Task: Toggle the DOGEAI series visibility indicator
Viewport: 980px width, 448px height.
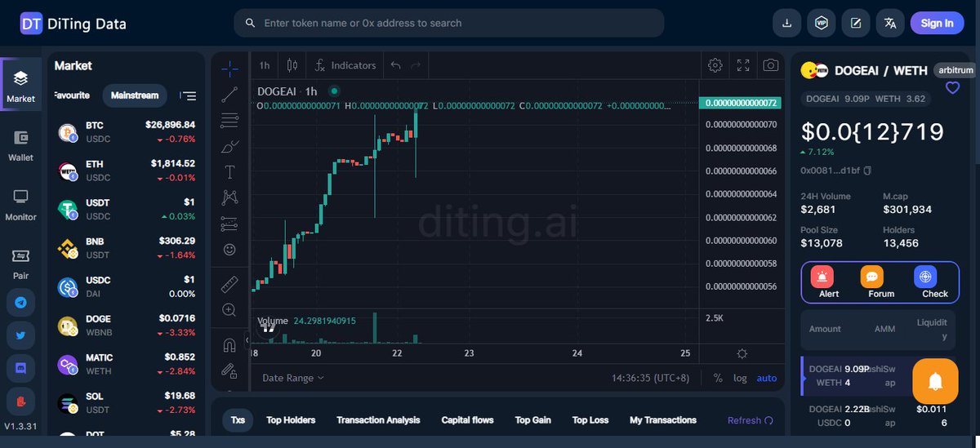Action: click(334, 91)
